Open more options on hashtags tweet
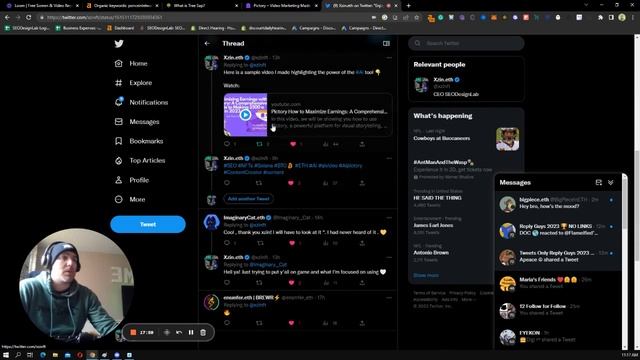Image resolution: width=640 pixels, height=360 pixels. 389,158
